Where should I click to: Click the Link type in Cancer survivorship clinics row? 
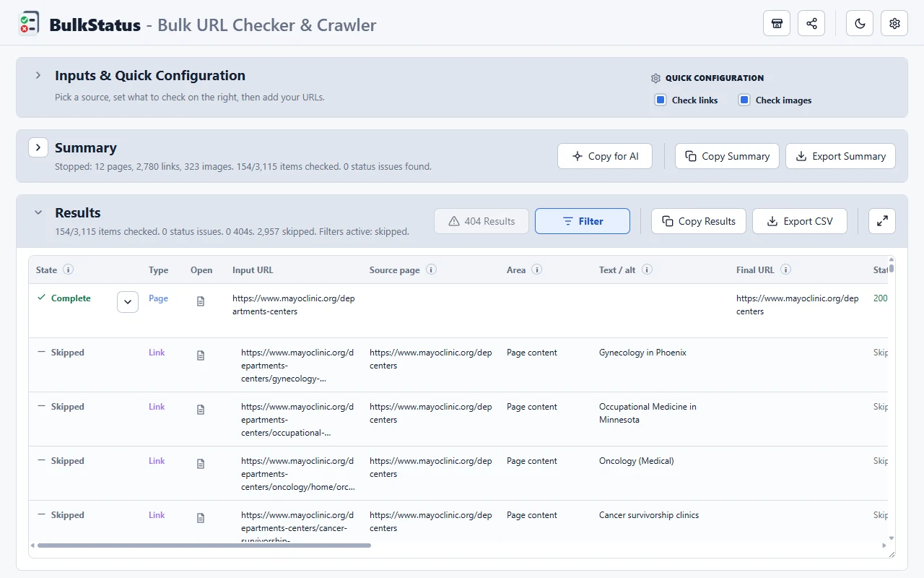coord(157,515)
